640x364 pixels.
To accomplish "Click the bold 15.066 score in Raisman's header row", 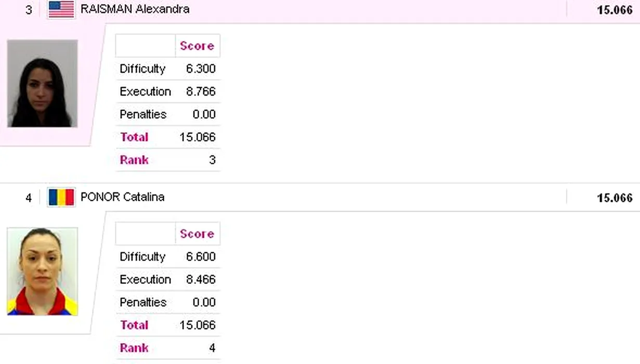I will [615, 10].
